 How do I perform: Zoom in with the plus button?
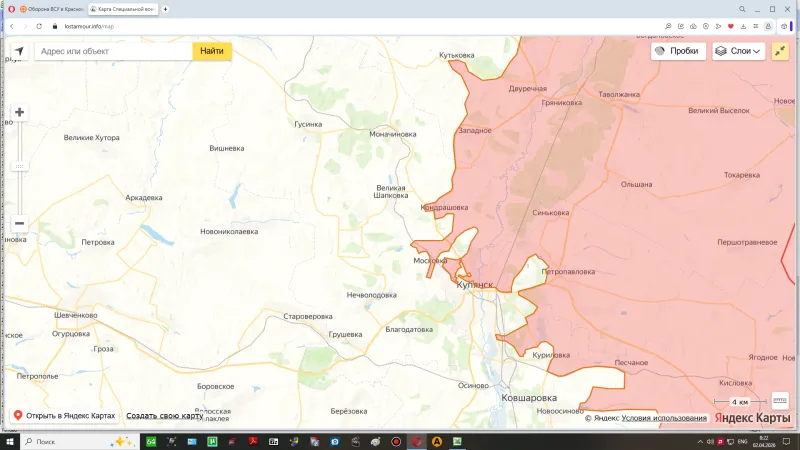tap(19, 112)
